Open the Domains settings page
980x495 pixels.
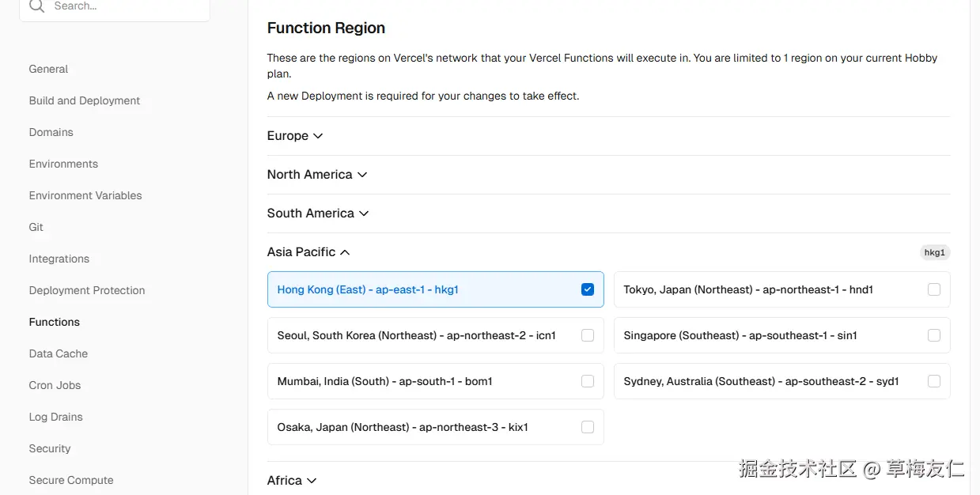[x=51, y=132]
